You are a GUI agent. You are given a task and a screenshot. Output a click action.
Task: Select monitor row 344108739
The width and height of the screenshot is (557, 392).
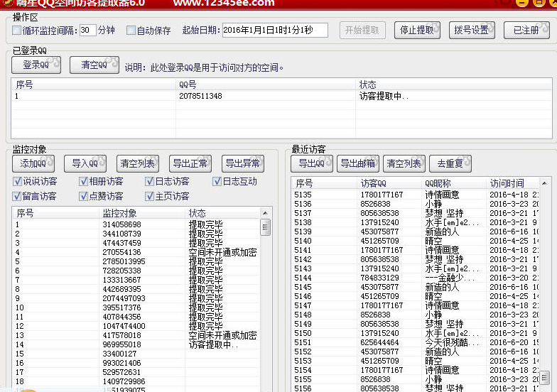tap(136, 234)
